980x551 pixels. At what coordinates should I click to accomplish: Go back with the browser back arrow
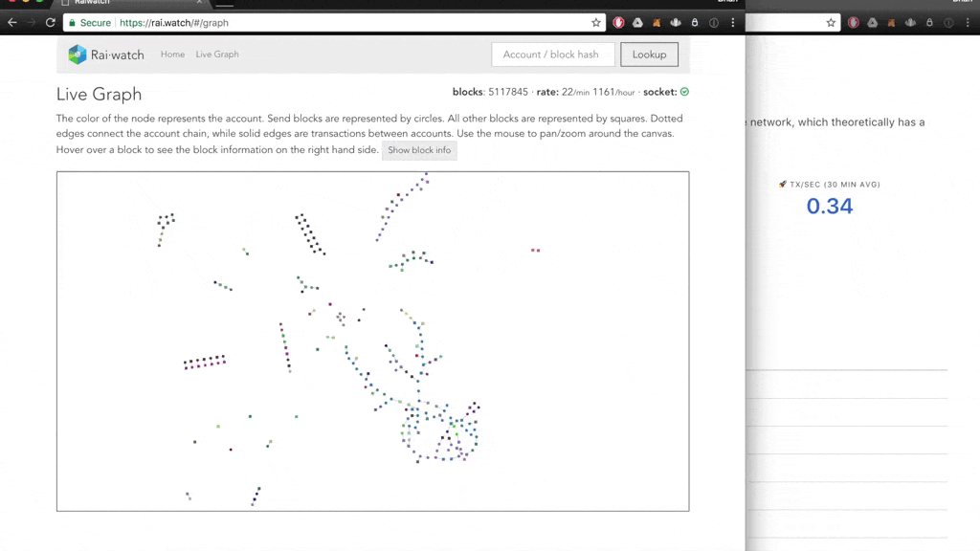(x=11, y=22)
